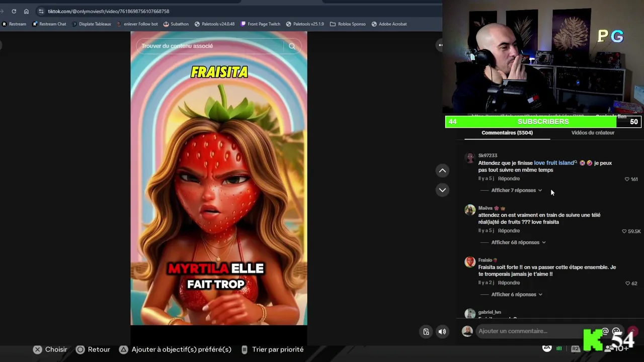Switch to Vidéos du créateur tab
This screenshot has height=362, width=644.
pos(593,133)
